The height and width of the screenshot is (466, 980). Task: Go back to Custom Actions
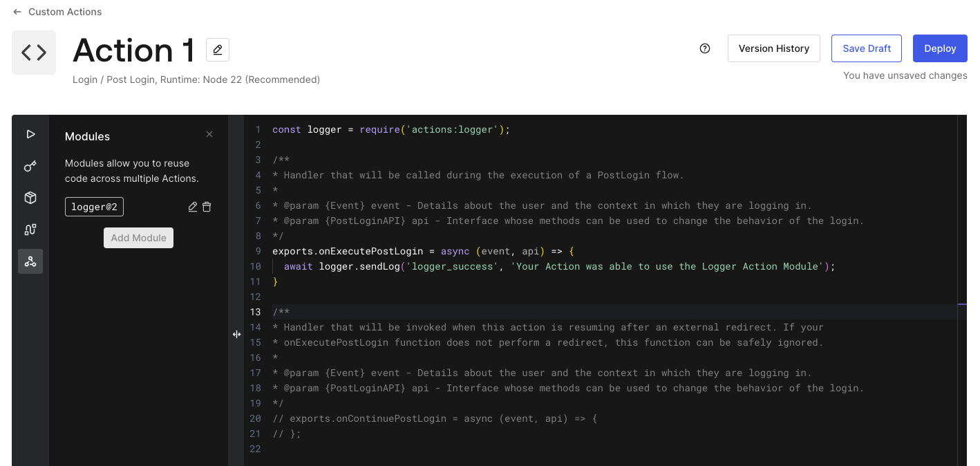tap(57, 12)
